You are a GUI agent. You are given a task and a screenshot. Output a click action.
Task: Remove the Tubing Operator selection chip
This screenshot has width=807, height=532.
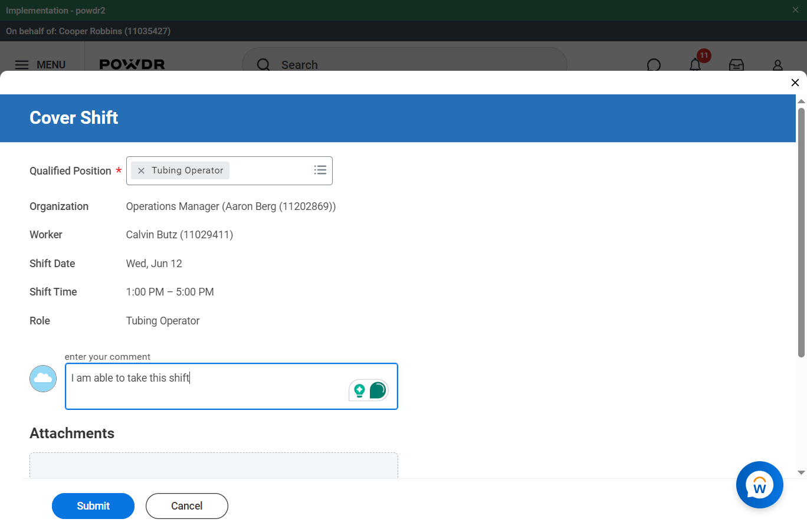pos(141,170)
